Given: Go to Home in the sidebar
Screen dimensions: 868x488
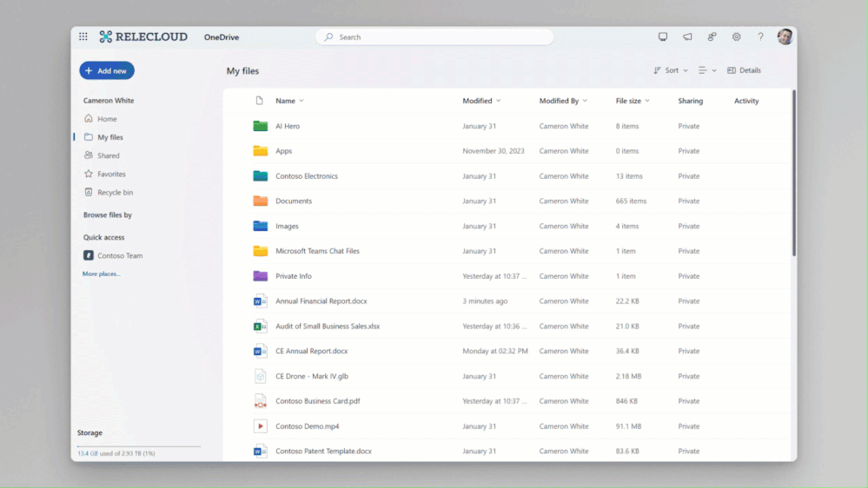Looking at the screenshot, I should (107, 118).
